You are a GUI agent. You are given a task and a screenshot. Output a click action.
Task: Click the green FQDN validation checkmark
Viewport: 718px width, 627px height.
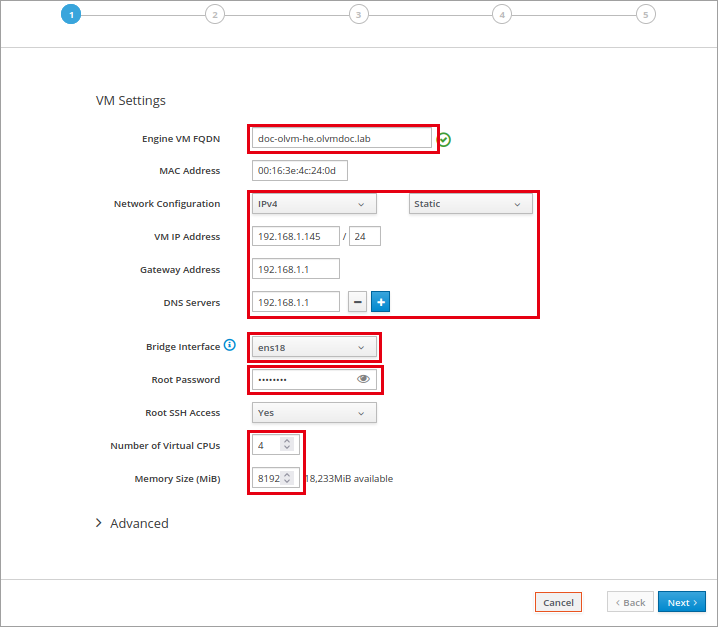tap(444, 139)
